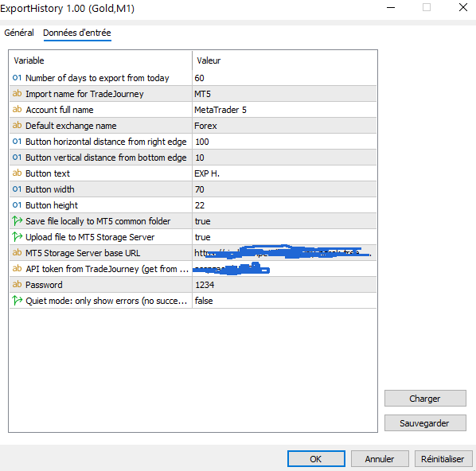Toggle the Upload file to MT5 Storage value
This screenshot has height=471, width=476.
coord(284,237)
